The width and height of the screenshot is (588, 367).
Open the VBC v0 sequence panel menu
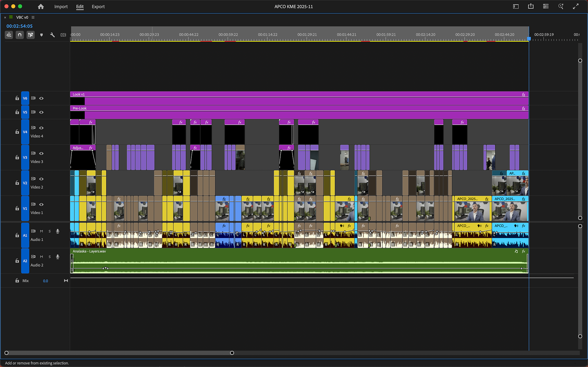click(x=33, y=17)
